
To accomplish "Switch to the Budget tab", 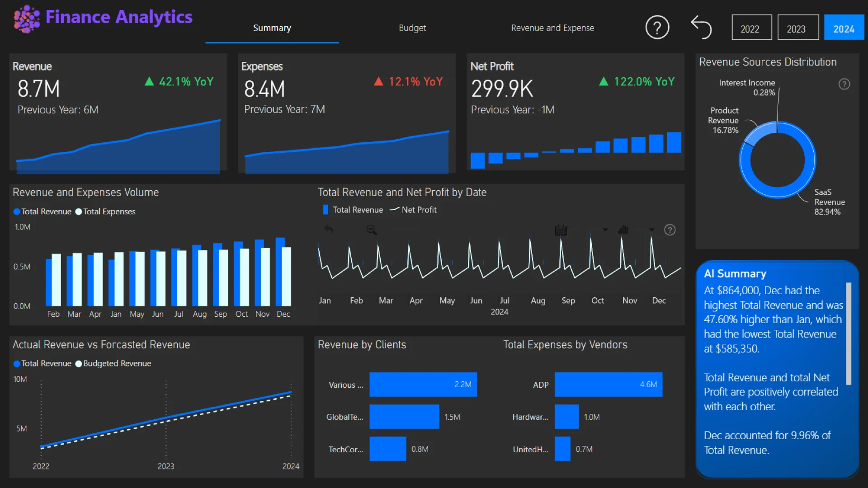I will (412, 28).
